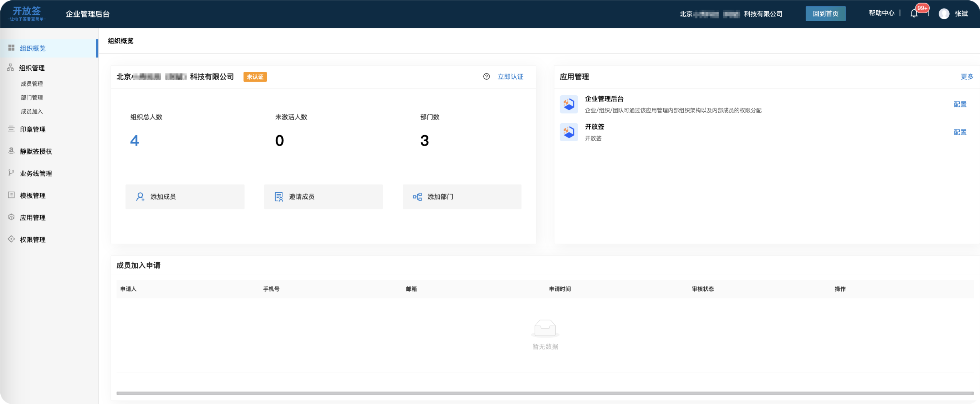Click the 权限管理 diamond icon in sidebar
Viewport: 980px width, 404px height.
(x=11, y=239)
